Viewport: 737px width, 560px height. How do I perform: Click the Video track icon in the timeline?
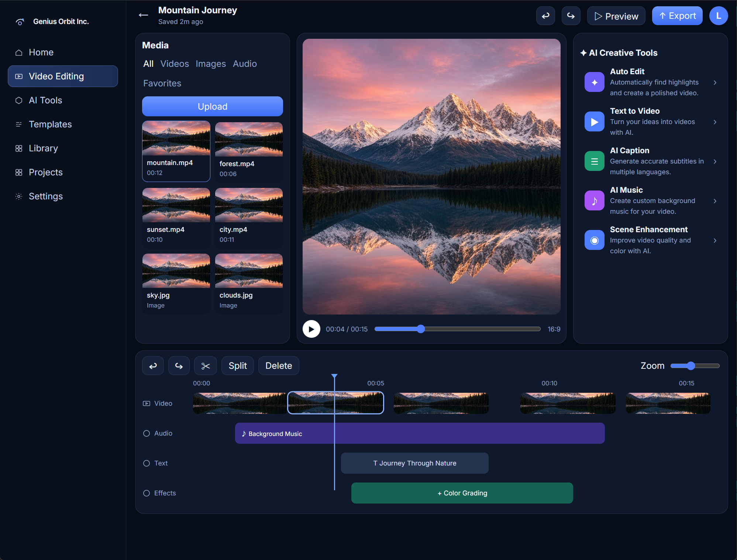click(x=147, y=403)
